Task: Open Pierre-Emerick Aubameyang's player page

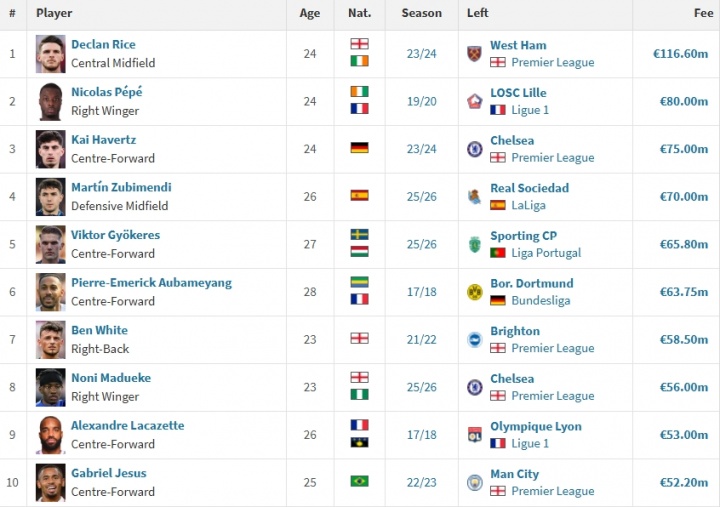Action: click(x=151, y=282)
